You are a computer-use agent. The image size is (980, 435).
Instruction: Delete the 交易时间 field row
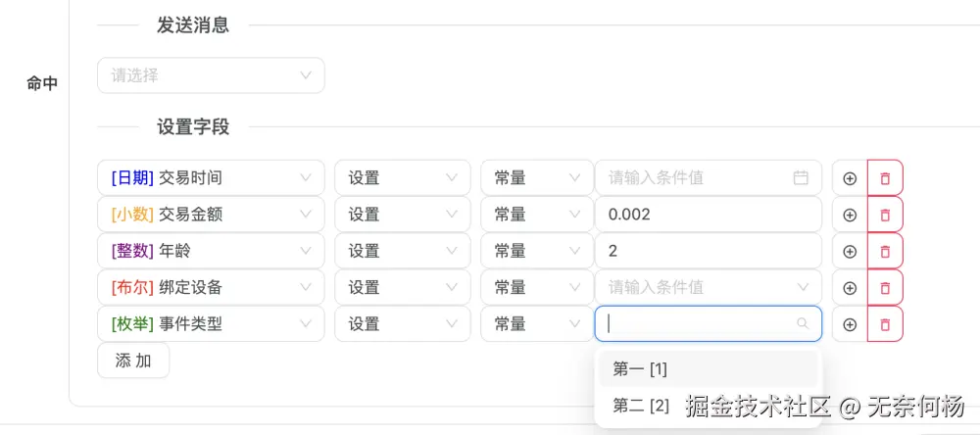tap(885, 178)
